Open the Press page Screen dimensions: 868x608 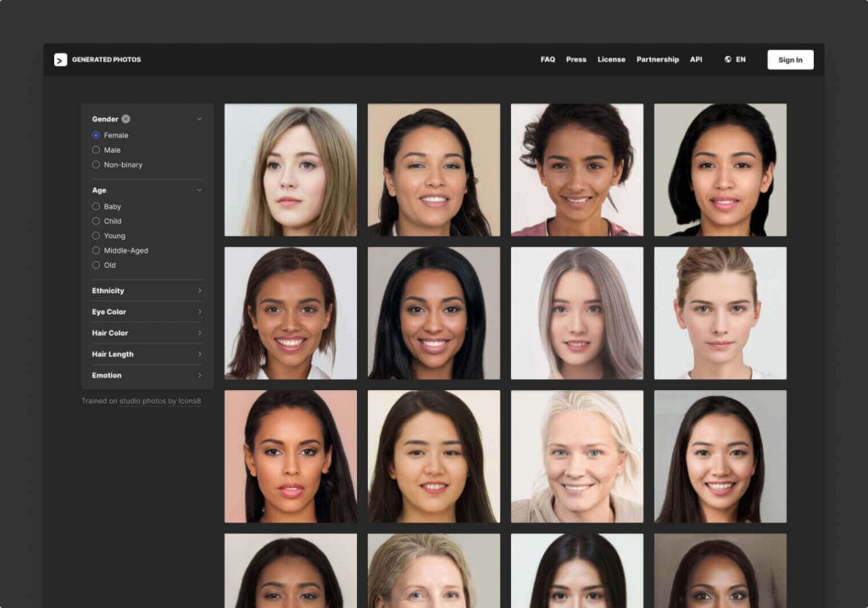tap(576, 59)
